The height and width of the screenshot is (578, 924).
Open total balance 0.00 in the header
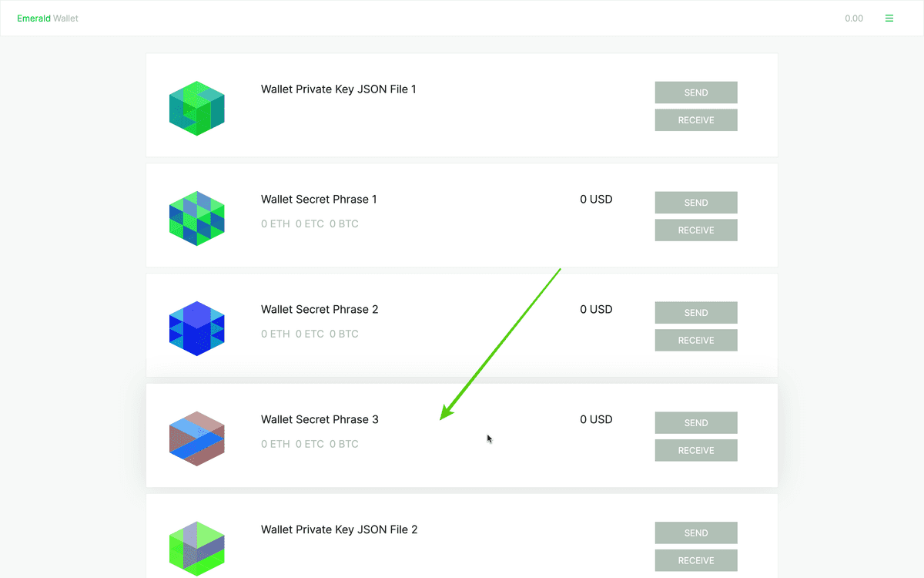(854, 18)
